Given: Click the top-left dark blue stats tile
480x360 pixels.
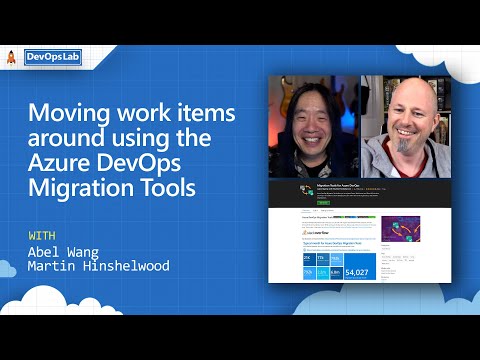Looking at the screenshot, I should [x=309, y=259].
